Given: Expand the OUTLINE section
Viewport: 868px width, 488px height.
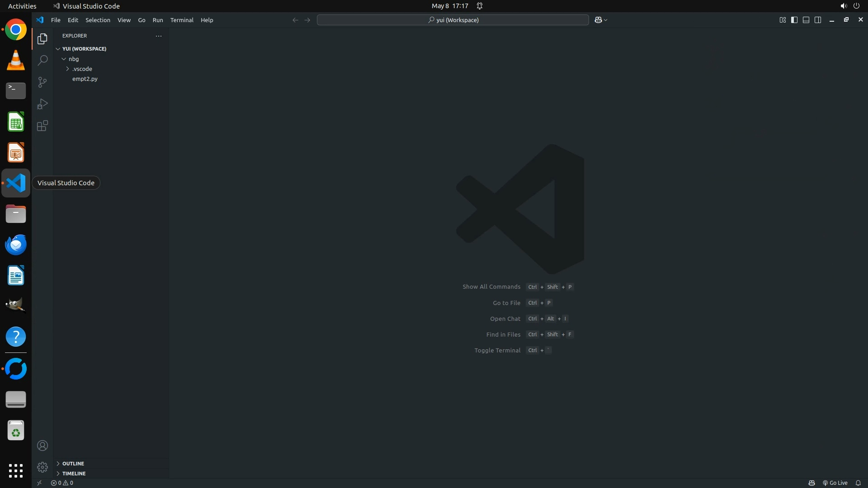Looking at the screenshot, I should click(x=73, y=464).
